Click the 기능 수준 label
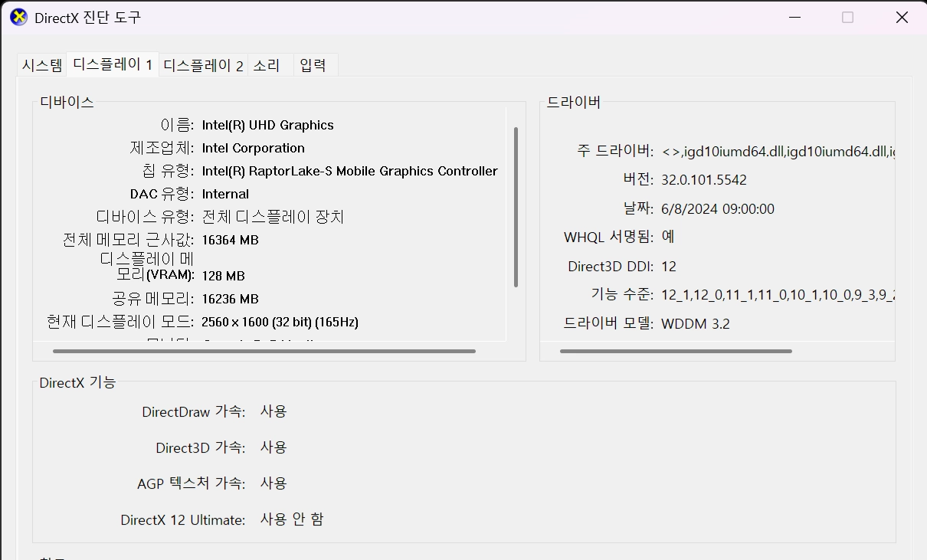The width and height of the screenshot is (927, 560). (622, 295)
